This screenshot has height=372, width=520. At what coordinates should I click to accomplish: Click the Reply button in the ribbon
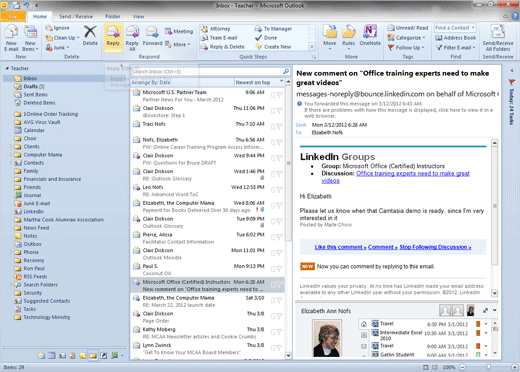coord(113,37)
